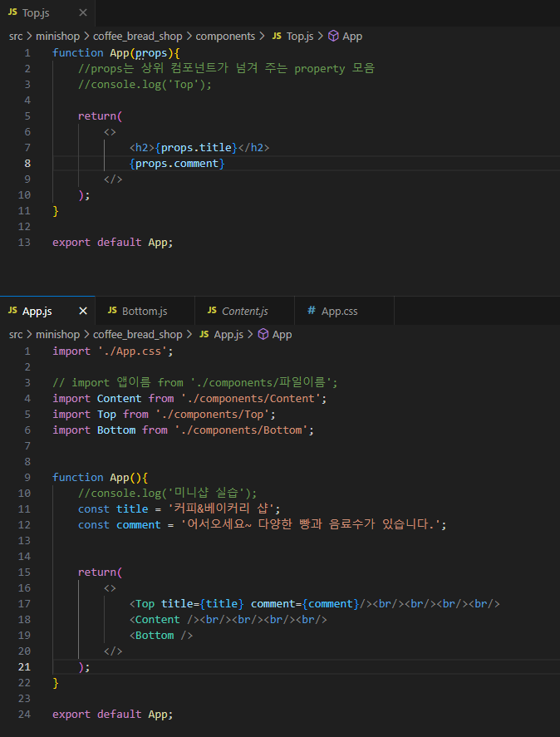Screen dimensions: 560x737
Task: Activate the App.js editor tab
Action: [x=47, y=311]
